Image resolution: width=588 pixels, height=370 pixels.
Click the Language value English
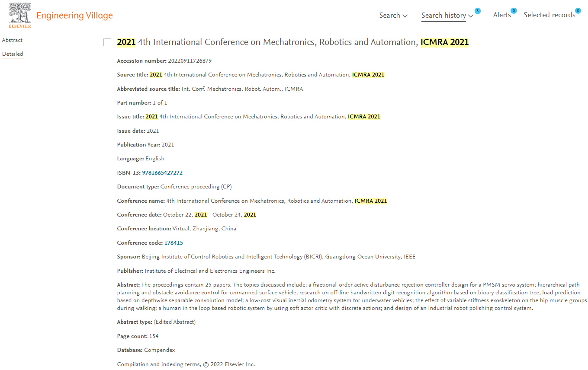pyautogui.click(x=155, y=159)
